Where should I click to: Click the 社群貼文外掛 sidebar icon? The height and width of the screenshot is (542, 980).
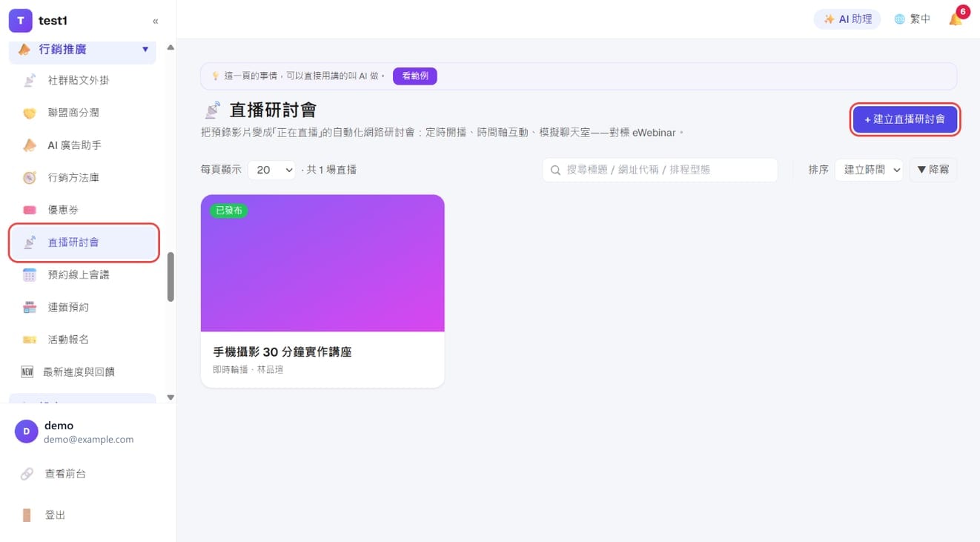click(x=29, y=80)
